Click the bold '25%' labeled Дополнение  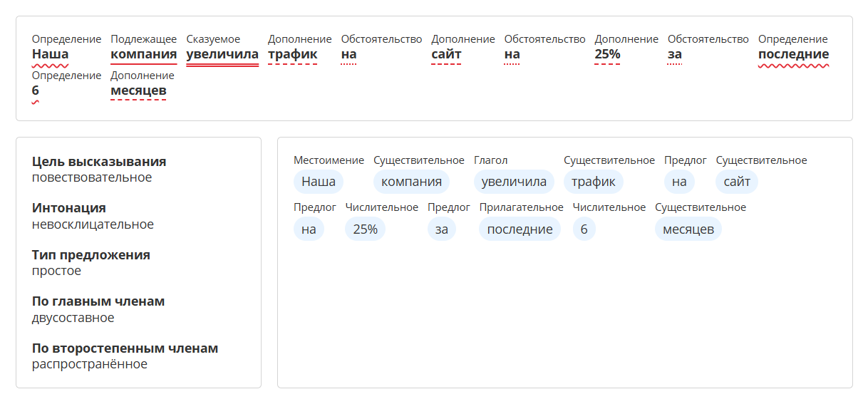[x=607, y=54]
